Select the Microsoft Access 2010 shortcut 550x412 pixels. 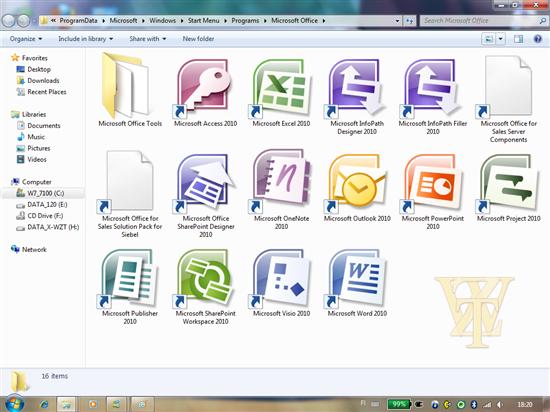coord(206,91)
